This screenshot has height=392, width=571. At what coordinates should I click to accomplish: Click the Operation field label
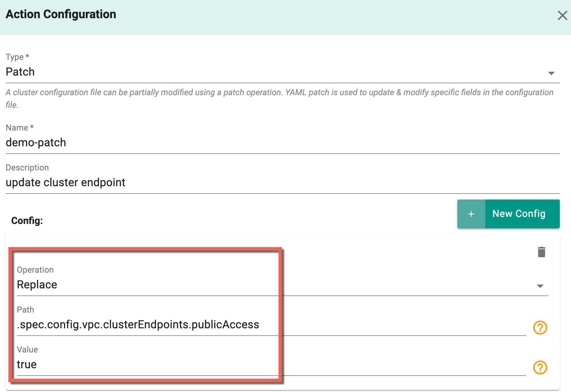35,270
